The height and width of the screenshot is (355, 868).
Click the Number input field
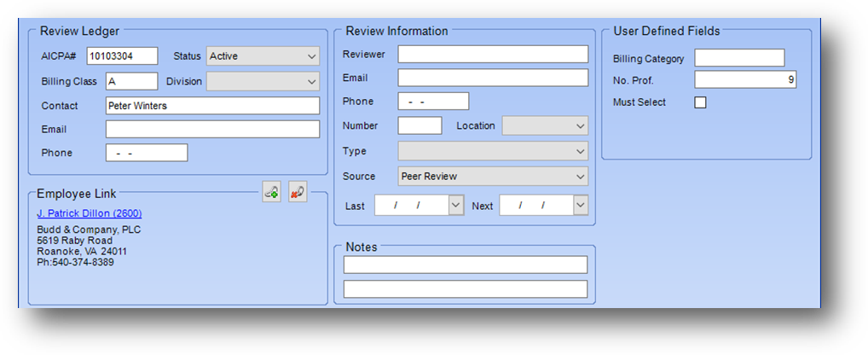[420, 125]
